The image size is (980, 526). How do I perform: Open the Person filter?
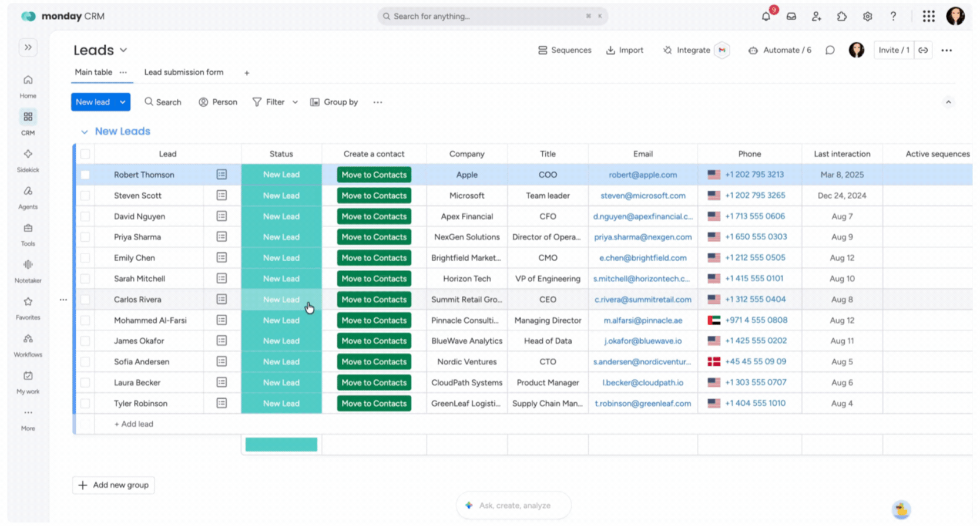[x=218, y=102]
